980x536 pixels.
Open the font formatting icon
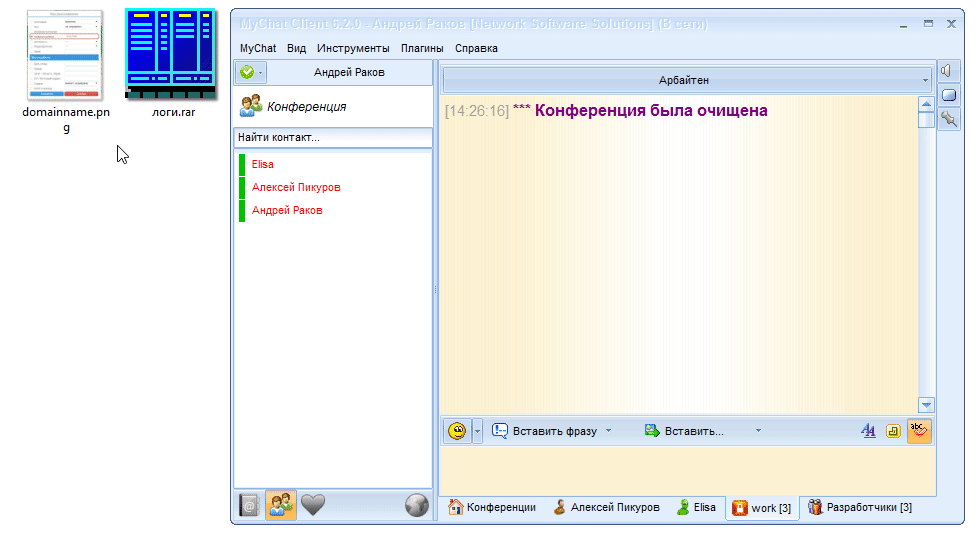point(868,430)
